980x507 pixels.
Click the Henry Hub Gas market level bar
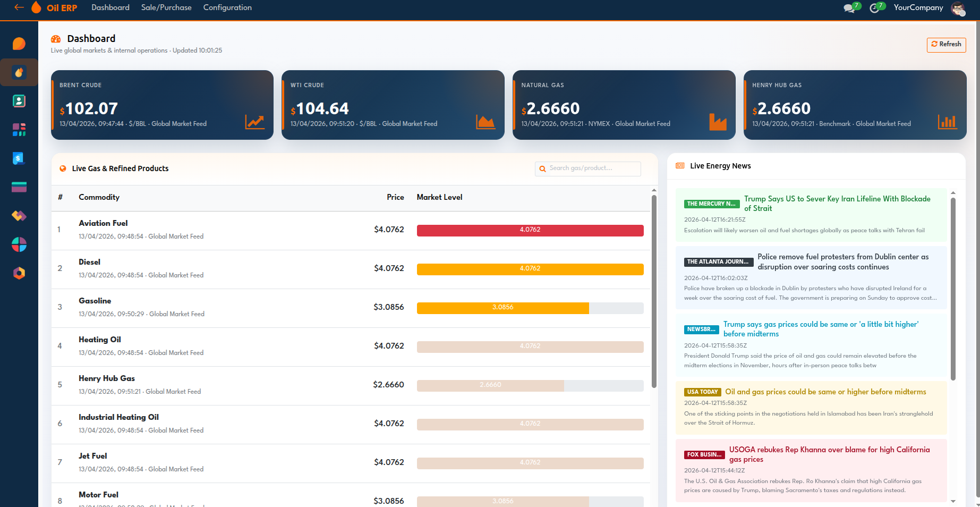(530, 385)
